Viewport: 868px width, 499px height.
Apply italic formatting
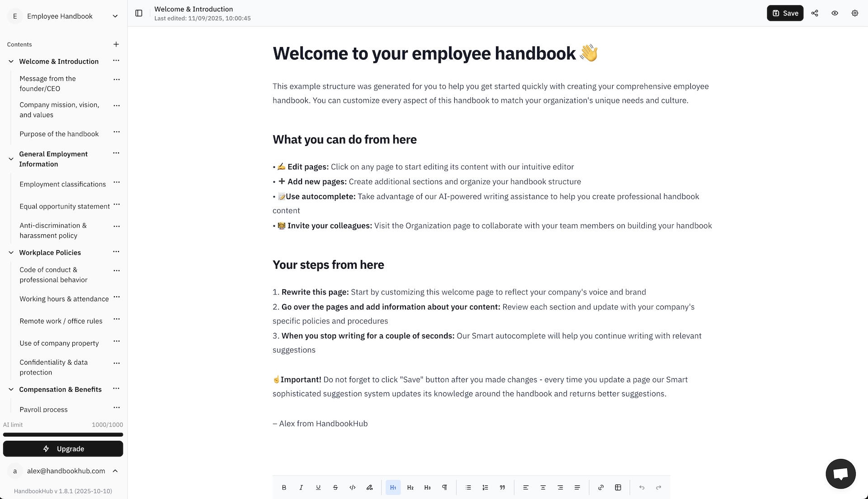click(301, 487)
